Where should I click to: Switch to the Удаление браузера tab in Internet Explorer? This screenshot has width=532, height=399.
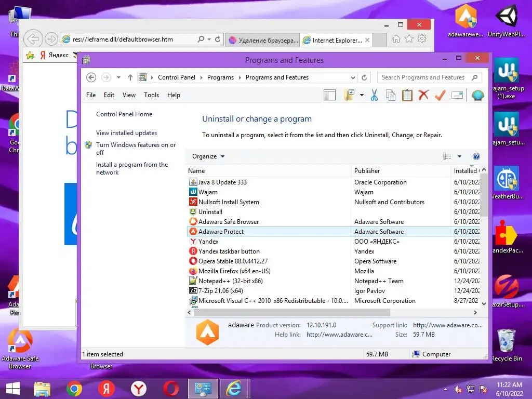tap(263, 40)
